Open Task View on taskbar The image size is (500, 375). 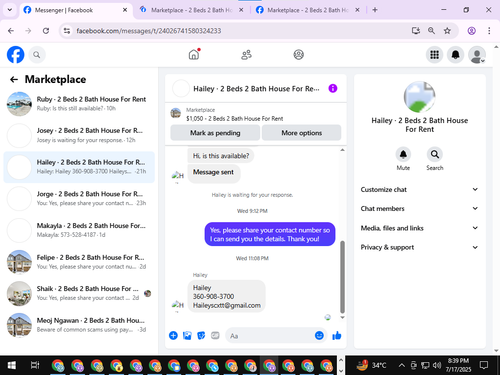(x=35, y=366)
